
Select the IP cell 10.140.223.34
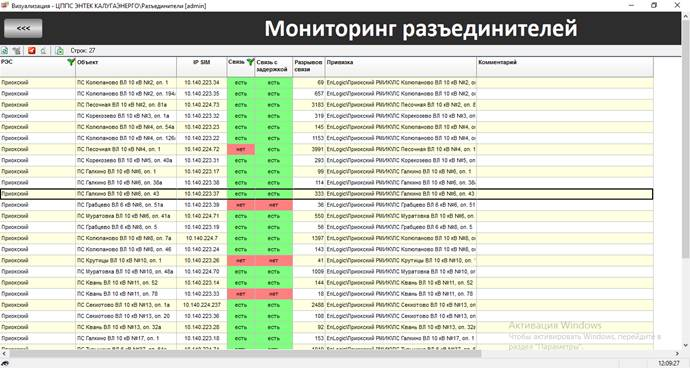click(202, 82)
